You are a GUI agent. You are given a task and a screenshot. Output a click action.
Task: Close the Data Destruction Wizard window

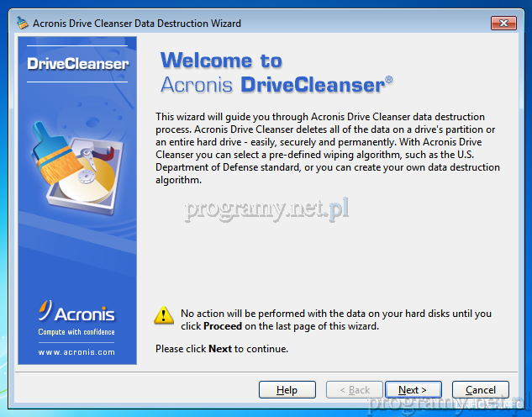point(503,23)
